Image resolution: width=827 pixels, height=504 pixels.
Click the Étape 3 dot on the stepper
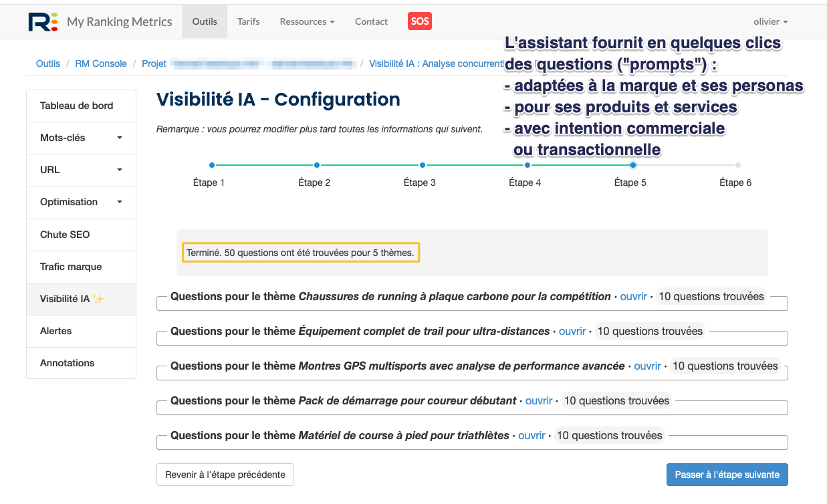pyautogui.click(x=422, y=164)
